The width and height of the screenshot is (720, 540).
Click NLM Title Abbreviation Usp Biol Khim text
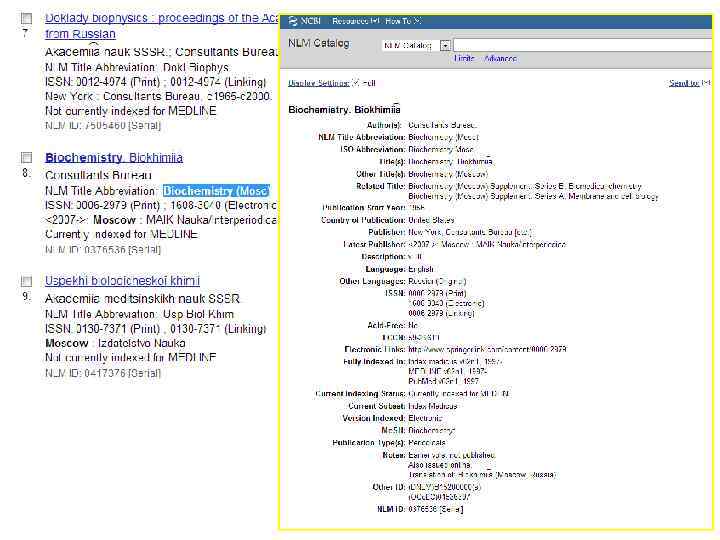click(140, 314)
